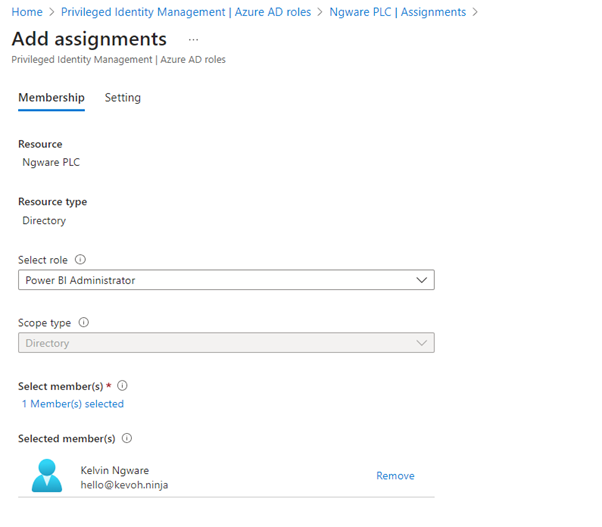
Task: Click the Add assignments page title
Action: (89, 39)
